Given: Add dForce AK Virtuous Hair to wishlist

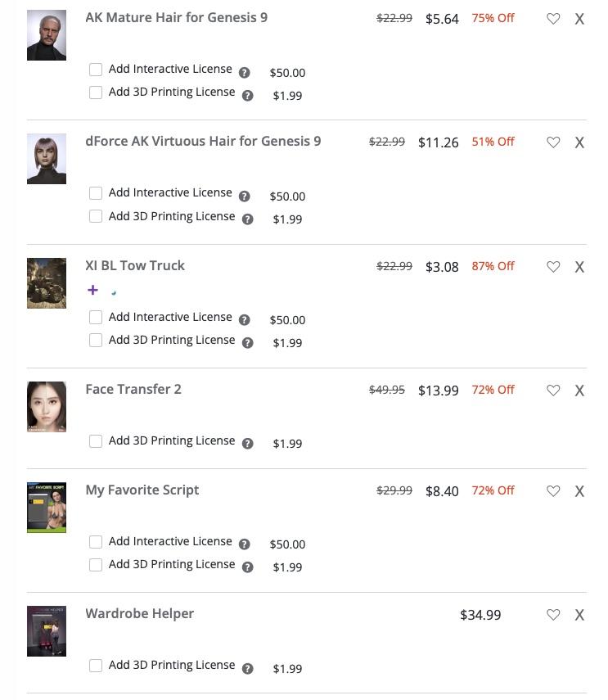Looking at the screenshot, I should tap(553, 142).
